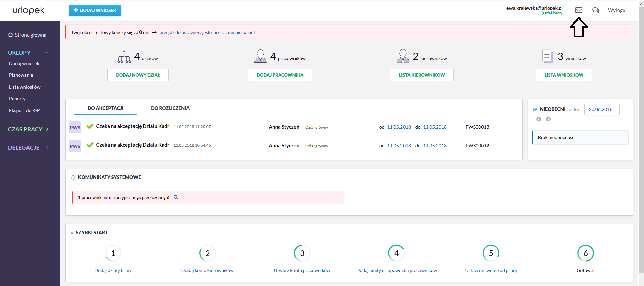The height and width of the screenshot is (286, 644).
Task: Click the green-bordered Lista wniosków button
Action: point(564,75)
